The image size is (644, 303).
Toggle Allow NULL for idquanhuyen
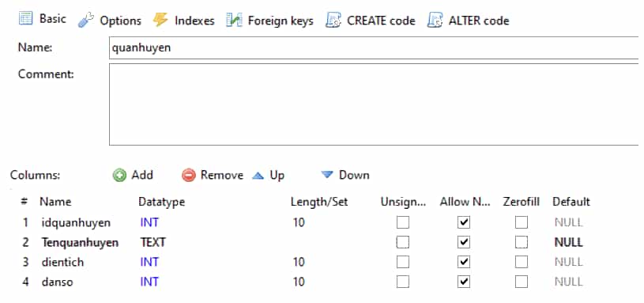point(464,223)
